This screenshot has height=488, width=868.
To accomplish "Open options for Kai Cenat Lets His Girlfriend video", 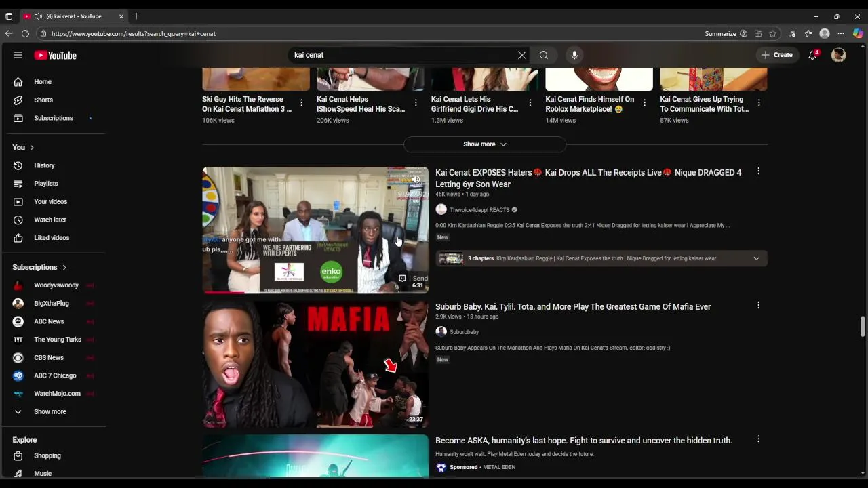I will coord(530,103).
